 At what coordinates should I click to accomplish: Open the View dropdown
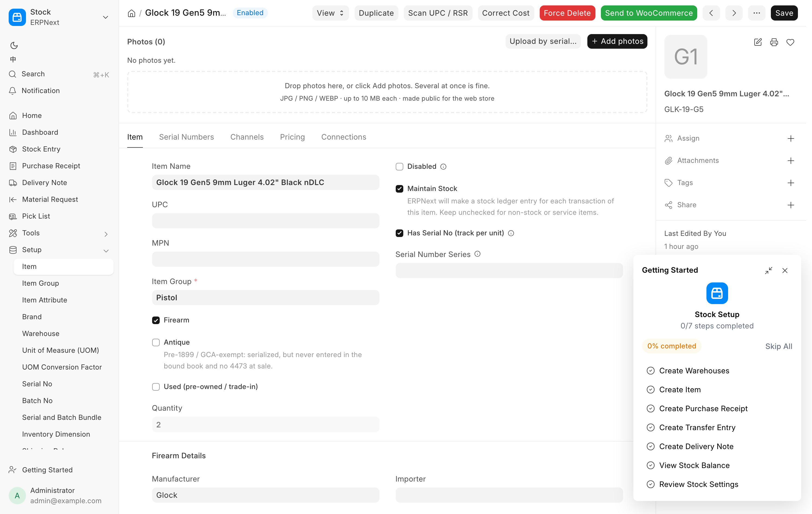click(330, 13)
